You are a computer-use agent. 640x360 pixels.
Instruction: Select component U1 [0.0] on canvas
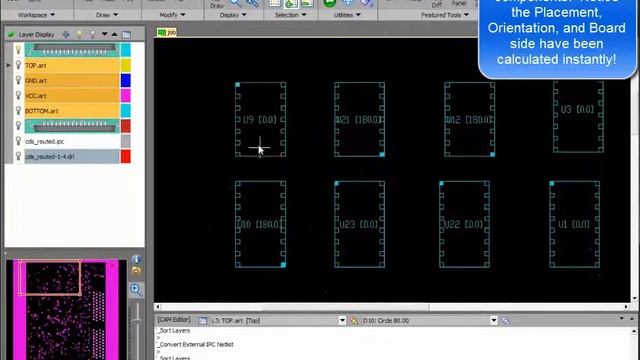[x=574, y=224]
